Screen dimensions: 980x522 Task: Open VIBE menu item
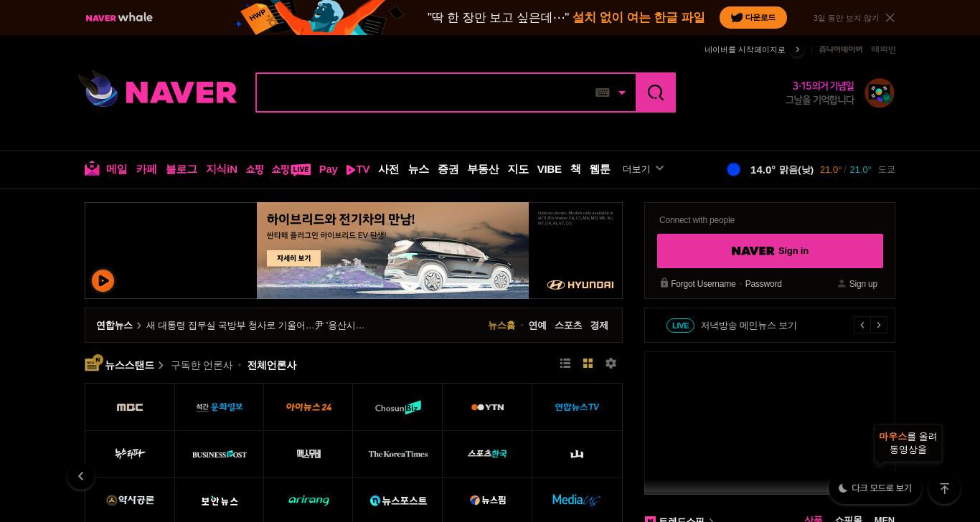pos(550,169)
